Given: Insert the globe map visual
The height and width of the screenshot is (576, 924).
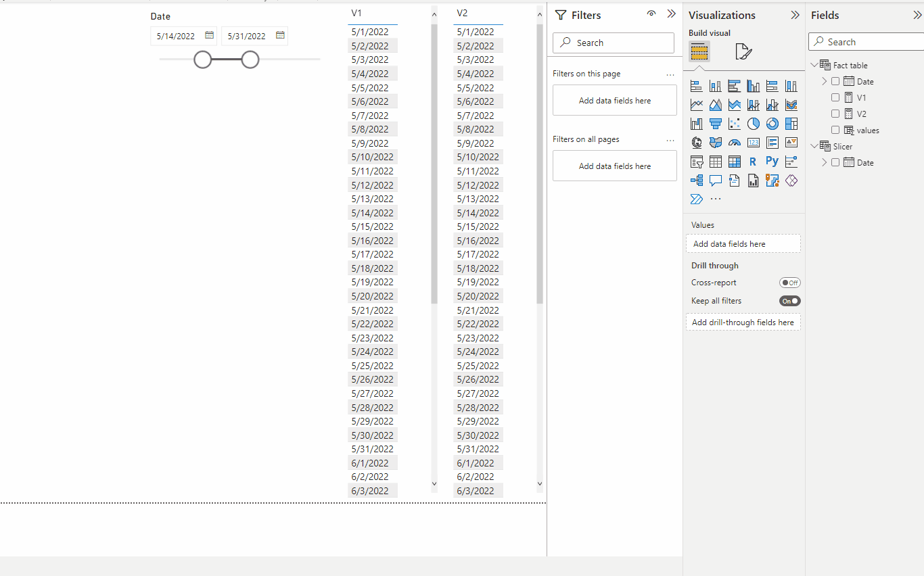Looking at the screenshot, I should (696, 143).
